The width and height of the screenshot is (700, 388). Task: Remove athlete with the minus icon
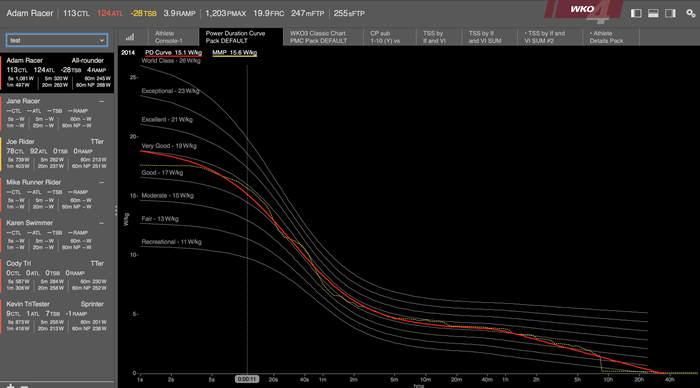(24, 386)
